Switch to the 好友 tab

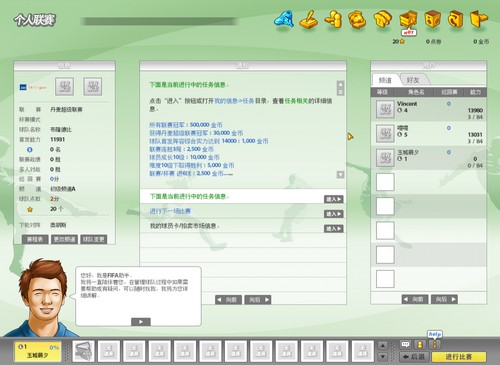click(413, 80)
